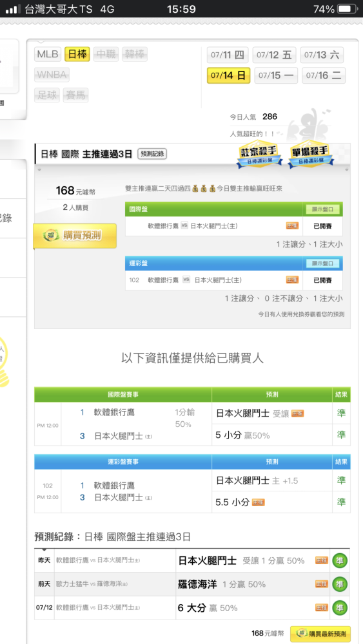Click VS icon in 國際盤 match row
The height and width of the screenshot is (644, 363).
point(184,226)
